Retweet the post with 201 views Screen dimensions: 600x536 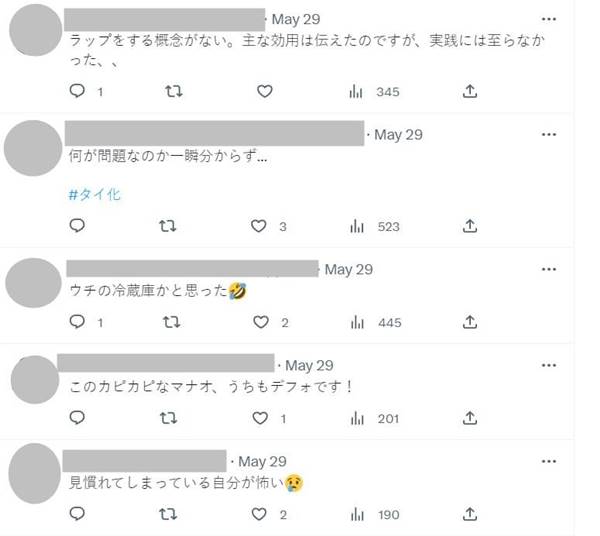pos(168,418)
